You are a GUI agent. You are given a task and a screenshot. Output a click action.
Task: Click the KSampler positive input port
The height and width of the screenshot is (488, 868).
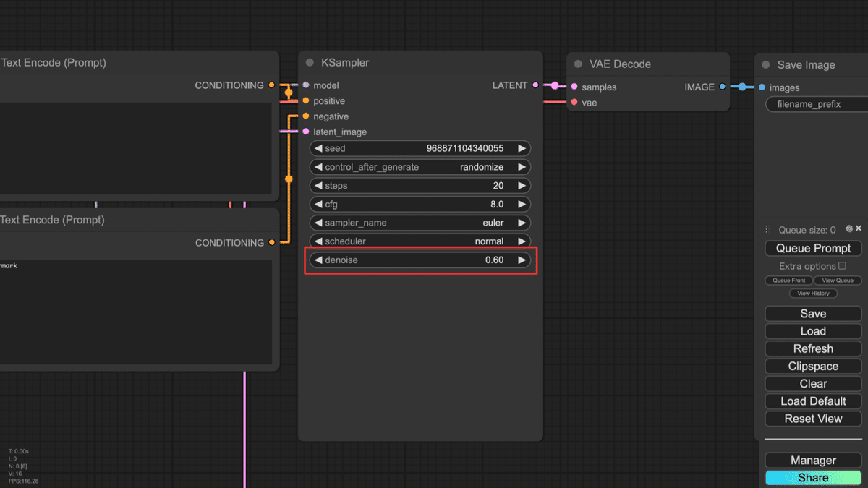tap(306, 101)
